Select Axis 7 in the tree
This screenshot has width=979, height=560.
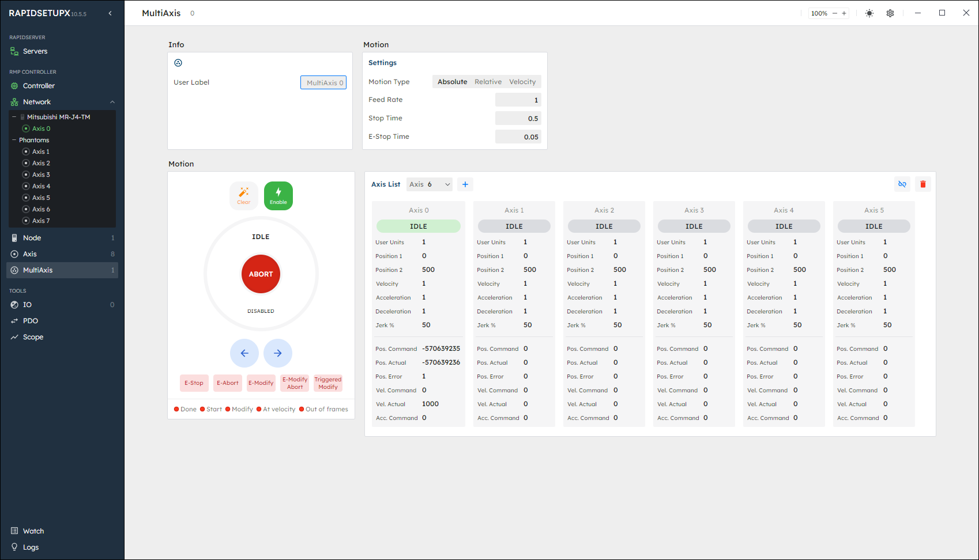click(41, 221)
